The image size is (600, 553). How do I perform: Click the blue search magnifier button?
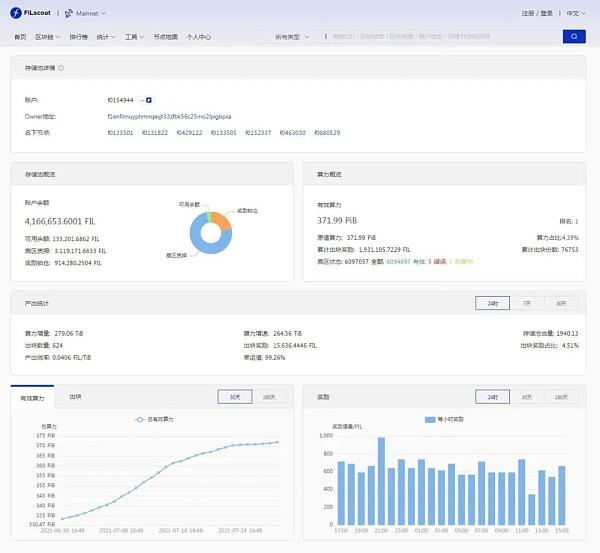point(574,36)
